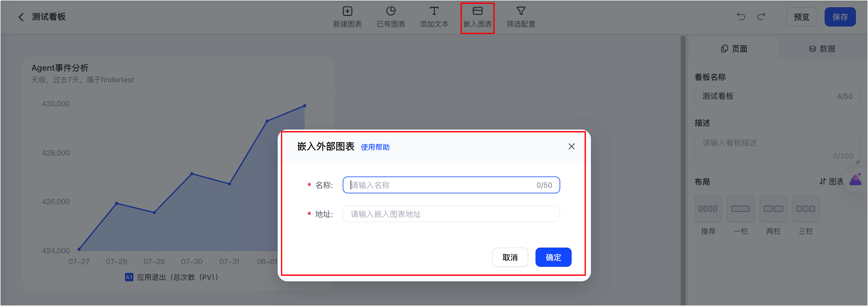Open the 使用帮助 link

[x=375, y=147]
